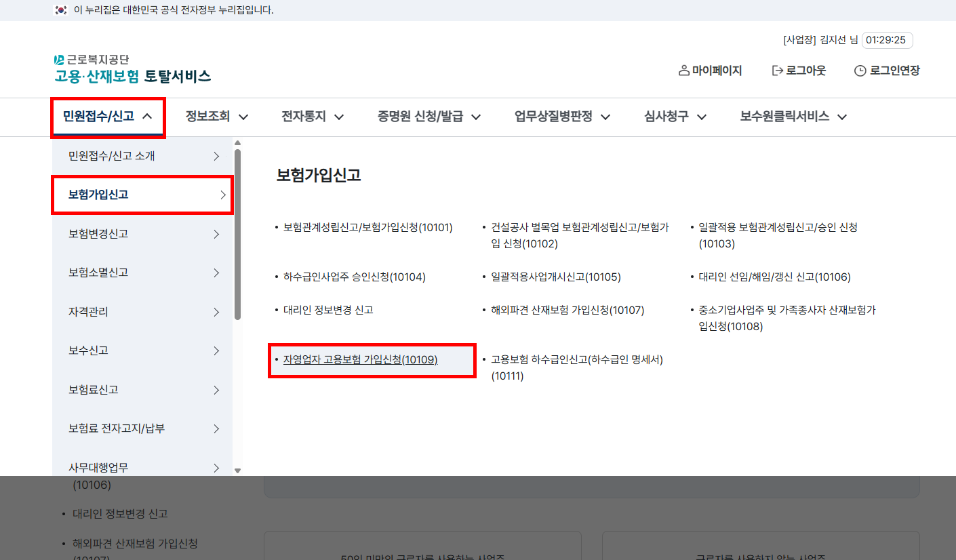
Task: Open 대리인 선임/해임/갱신 신고(10106)
Action: [775, 277]
